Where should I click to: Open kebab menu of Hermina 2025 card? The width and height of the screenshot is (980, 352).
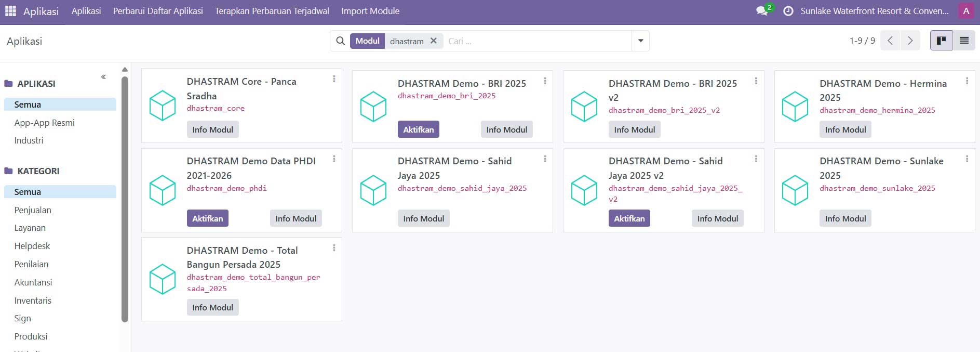point(966,81)
